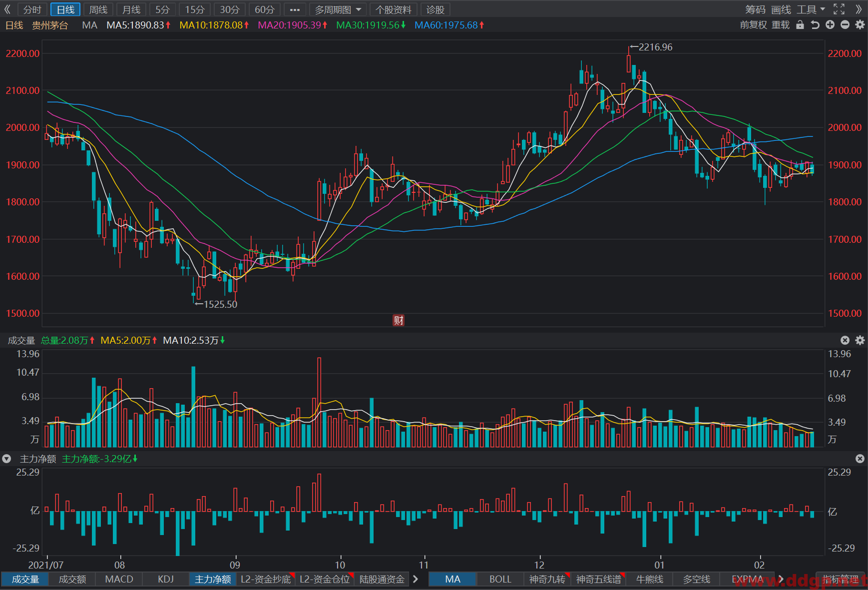Zoom in with the plus circle icon

click(830, 25)
